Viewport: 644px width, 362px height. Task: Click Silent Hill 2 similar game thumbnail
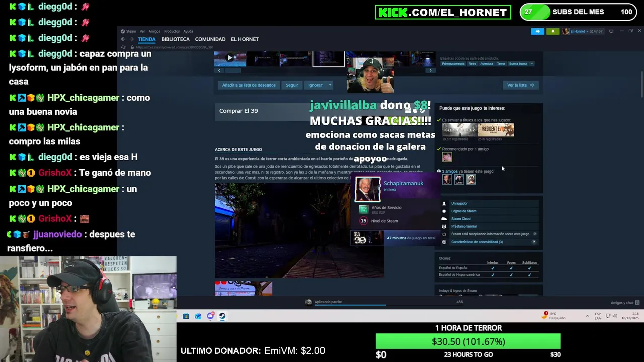tap(460, 130)
